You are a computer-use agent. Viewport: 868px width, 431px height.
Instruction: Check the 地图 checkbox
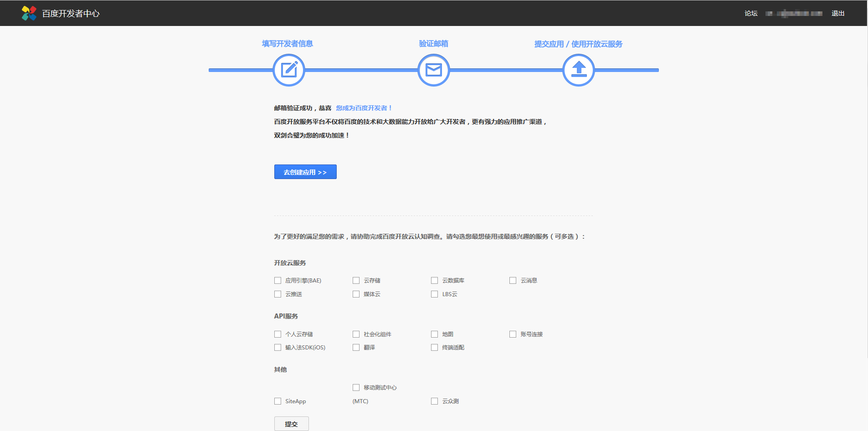[x=435, y=334]
